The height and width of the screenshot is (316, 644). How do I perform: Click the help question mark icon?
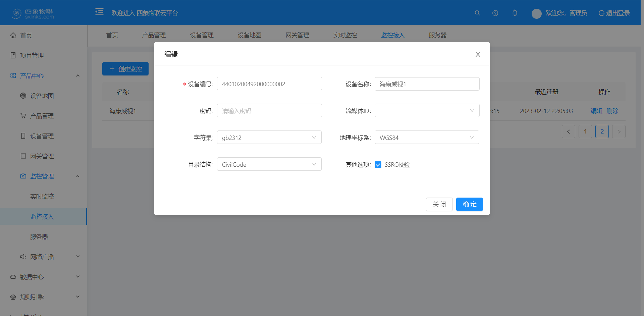click(495, 13)
